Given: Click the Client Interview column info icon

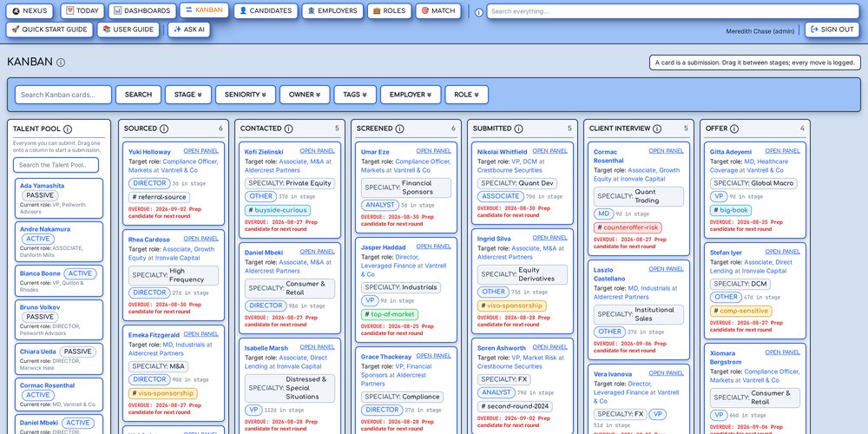Looking at the screenshot, I should 656,128.
